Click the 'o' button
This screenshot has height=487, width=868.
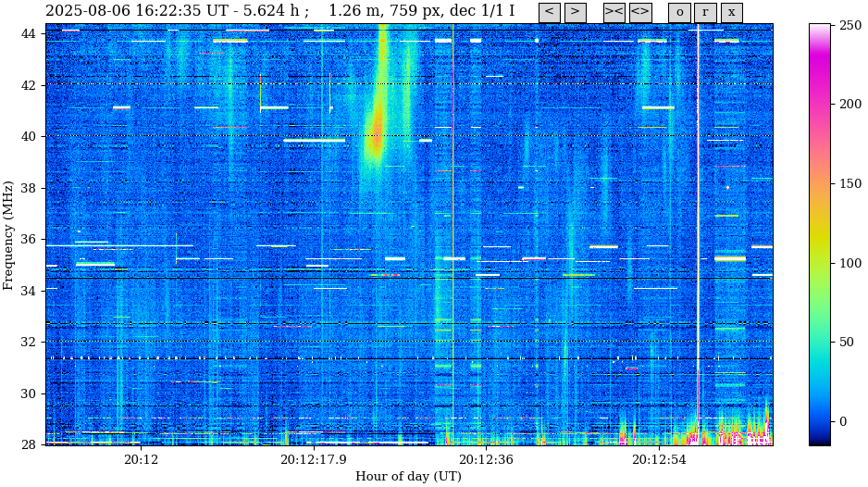click(679, 12)
